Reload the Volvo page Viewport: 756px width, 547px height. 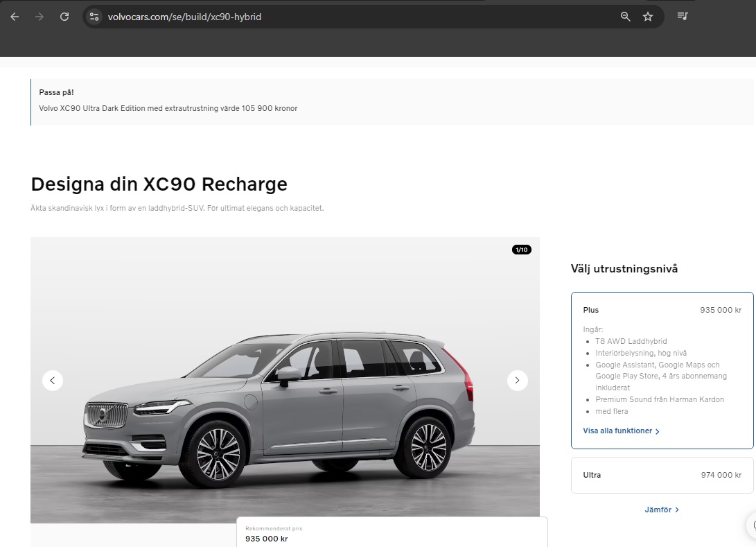coord(64,17)
